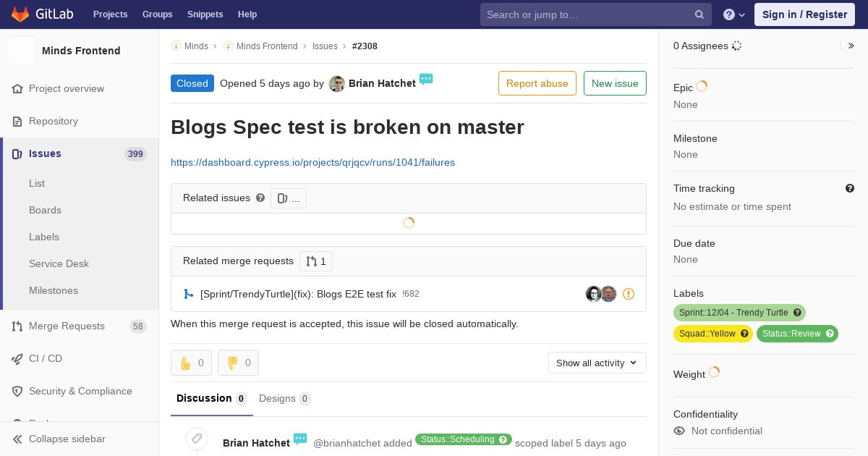The width and height of the screenshot is (868, 456).
Task: Click help icon on Sprint::12/04 label
Action: click(x=797, y=313)
